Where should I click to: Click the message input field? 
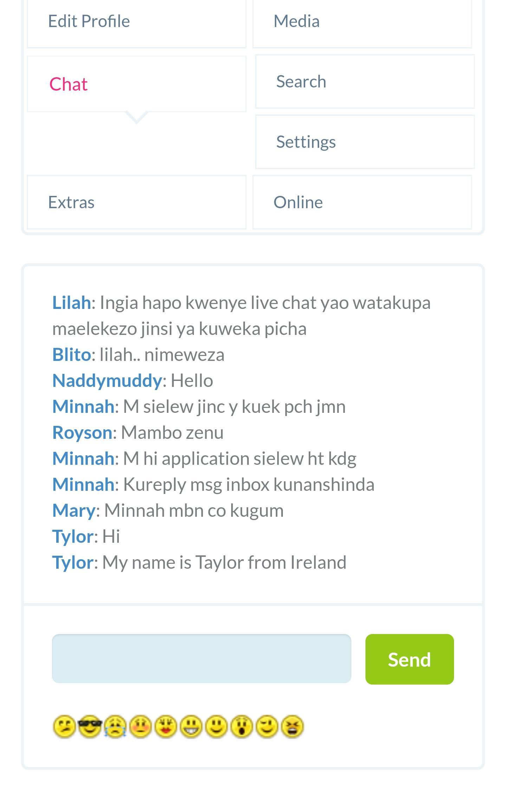[201, 659]
